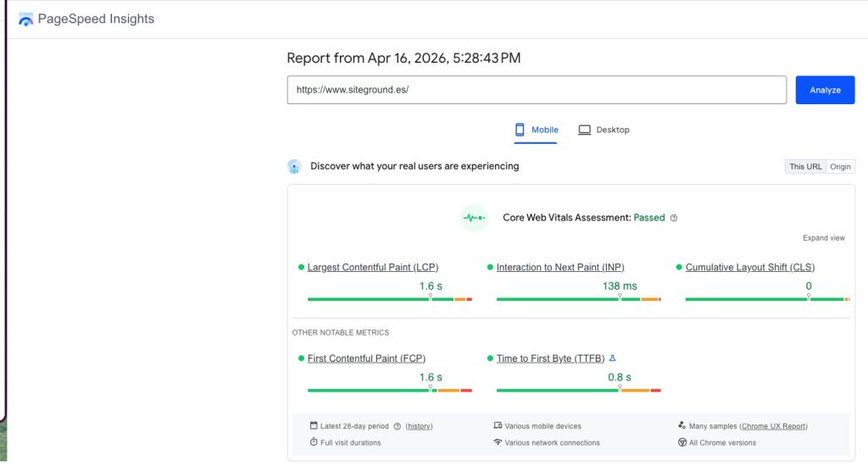Click the LCP distribution bar
This screenshot has width=868, height=466.
[390, 299]
